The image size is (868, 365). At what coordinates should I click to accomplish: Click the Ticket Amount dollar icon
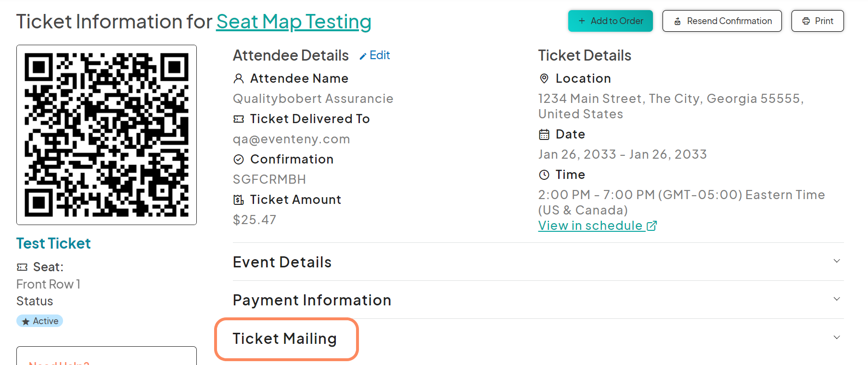click(239, 200)
